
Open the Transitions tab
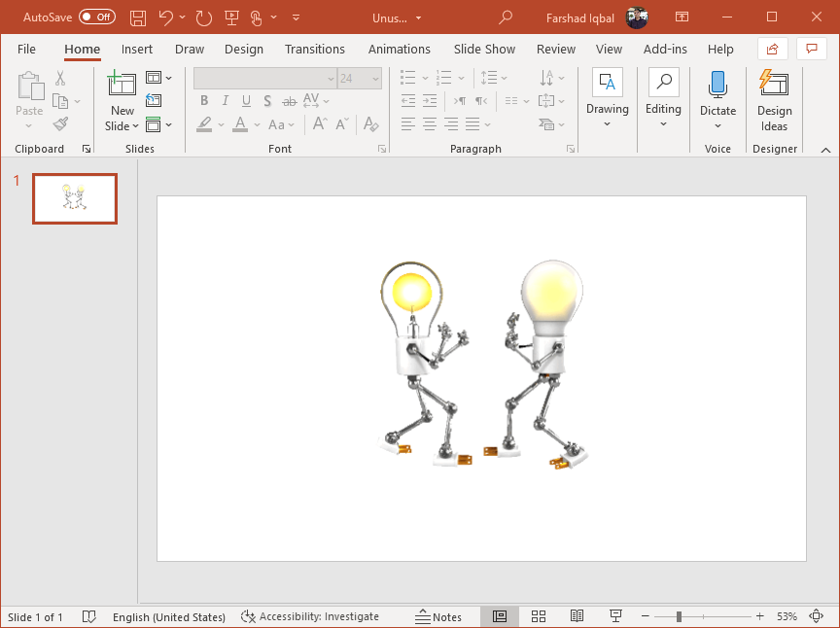[314, 49]
